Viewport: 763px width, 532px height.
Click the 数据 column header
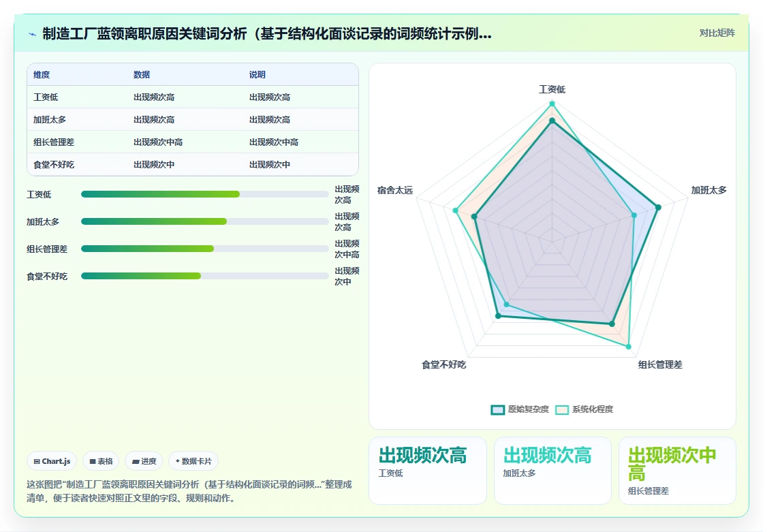point(142,74)
